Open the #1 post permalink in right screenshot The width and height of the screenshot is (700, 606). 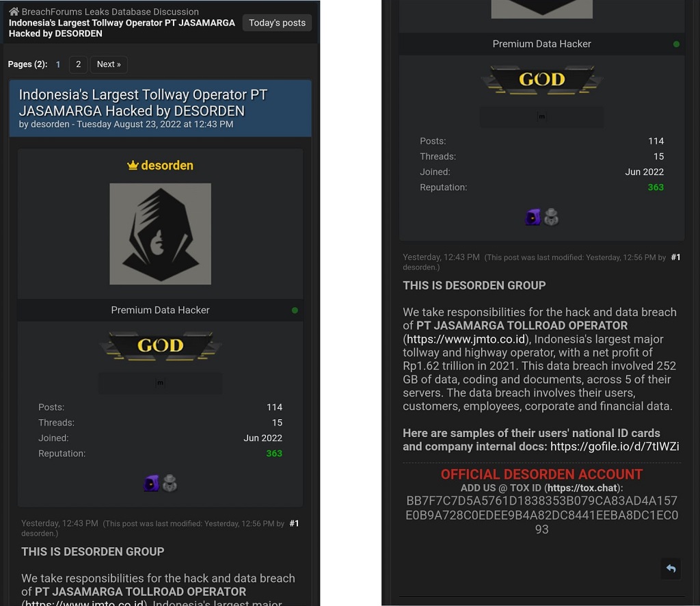click(676, 257)
